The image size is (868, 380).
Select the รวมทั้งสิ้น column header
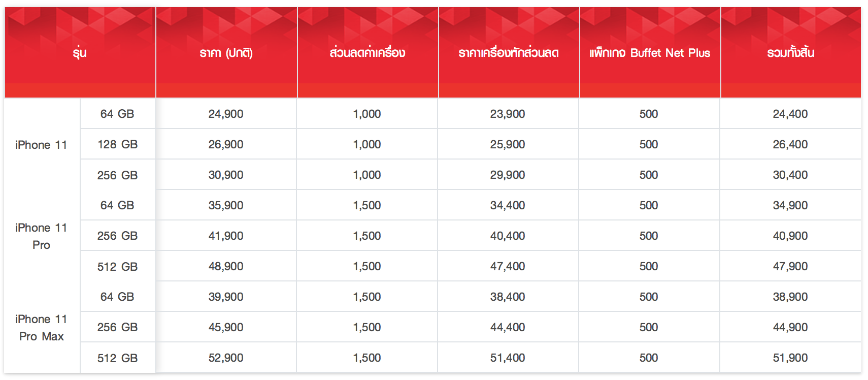click(x=791, y=52)
